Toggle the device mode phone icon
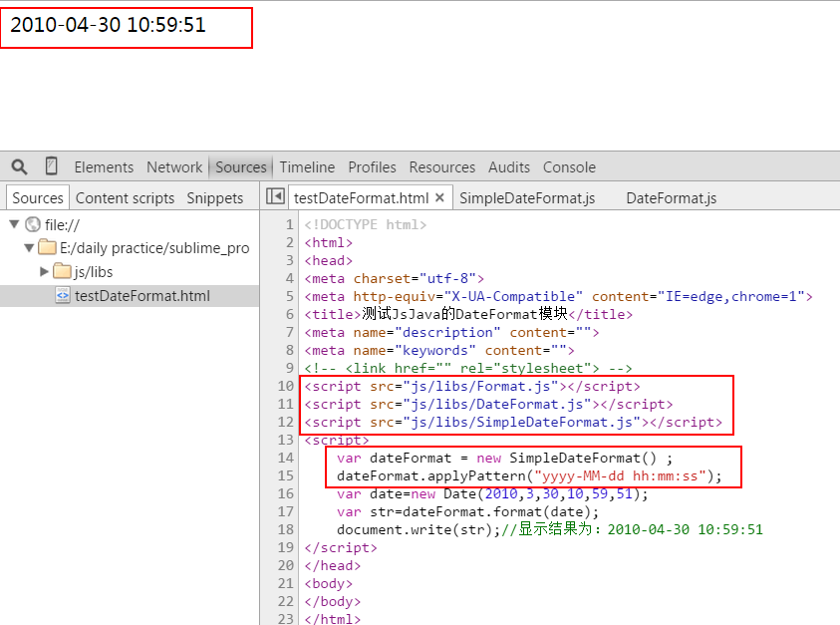840x625 pixels. click(x=51, y=166)
